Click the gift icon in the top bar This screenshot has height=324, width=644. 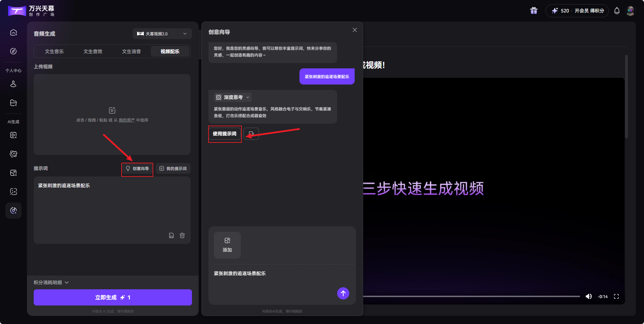534,10
